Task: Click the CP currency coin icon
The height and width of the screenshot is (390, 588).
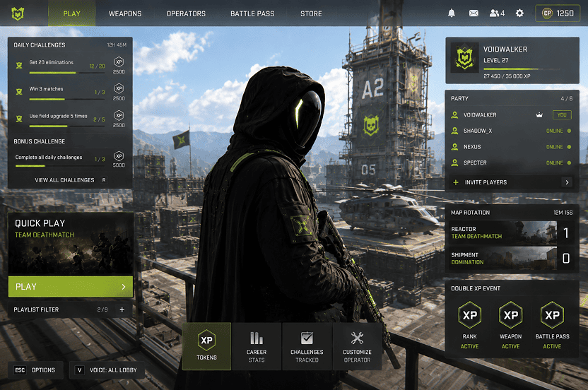Action: tap(547, 13)
